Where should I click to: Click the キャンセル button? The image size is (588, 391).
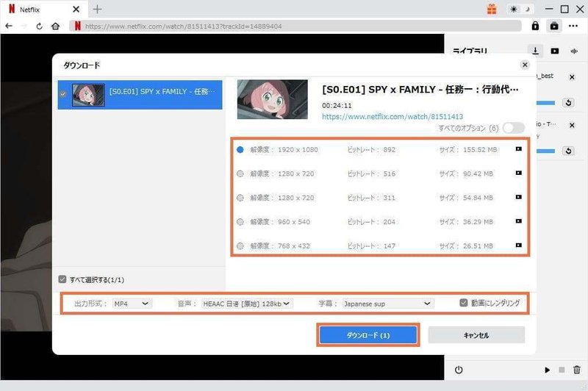476,334
